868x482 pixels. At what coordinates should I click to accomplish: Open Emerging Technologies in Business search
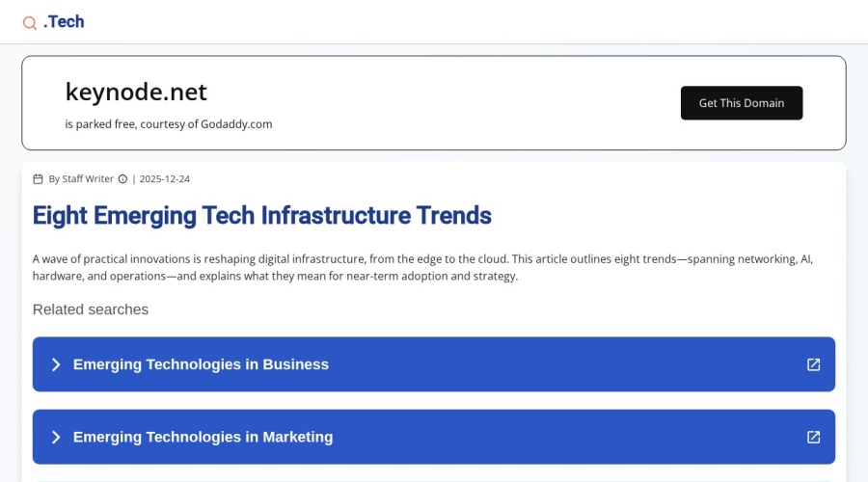pos(201,364)
